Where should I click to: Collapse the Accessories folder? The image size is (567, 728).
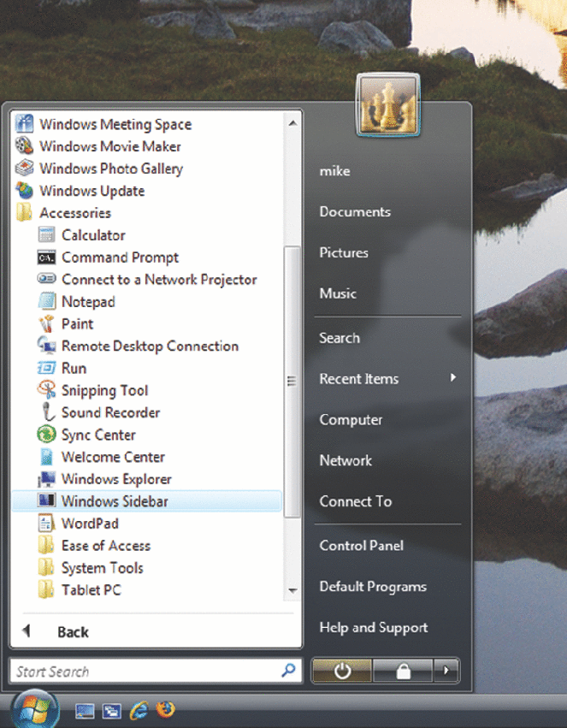74,213
